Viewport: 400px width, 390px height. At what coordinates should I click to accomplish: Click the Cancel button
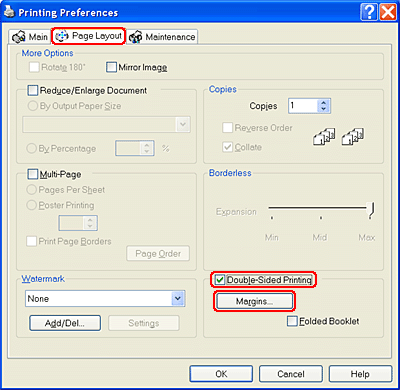pyautogui.click(x=291, y=374)
